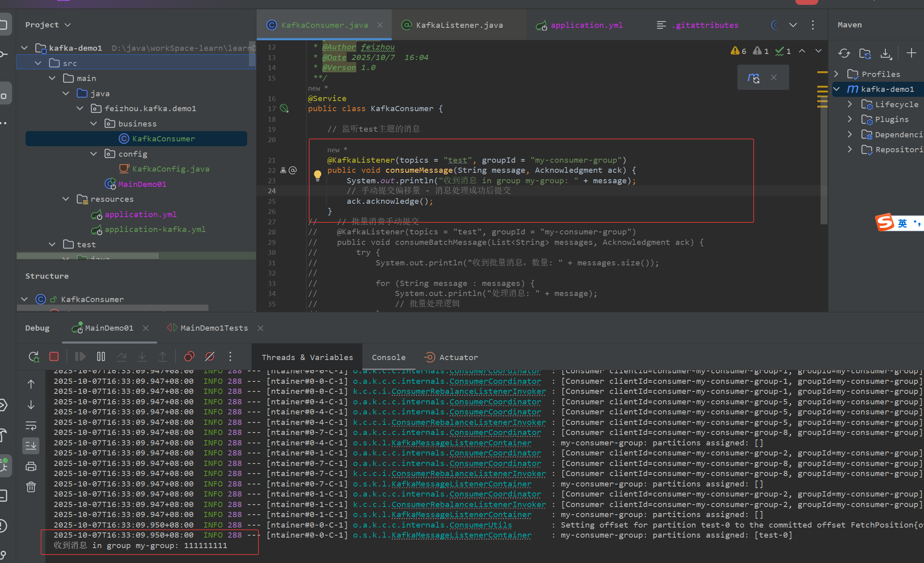This screenshot has width=924, height=563.
Task: Rerun MainDemo01 debug session
Action: [34, 357]
